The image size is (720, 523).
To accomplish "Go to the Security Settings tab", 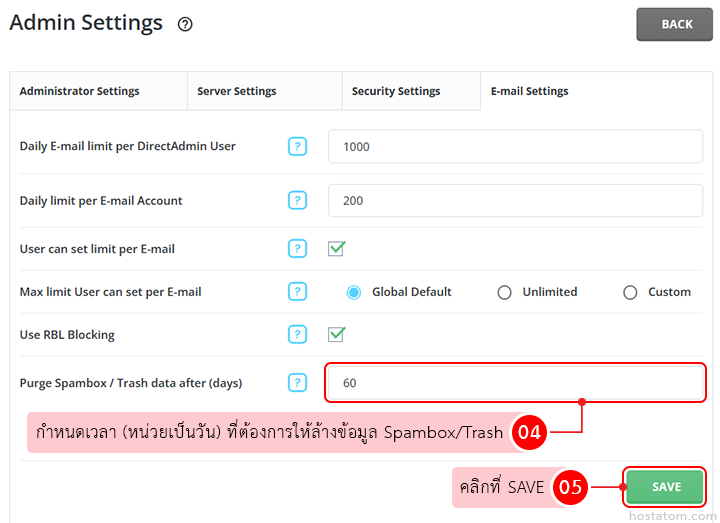I will (x=396, y=91).
